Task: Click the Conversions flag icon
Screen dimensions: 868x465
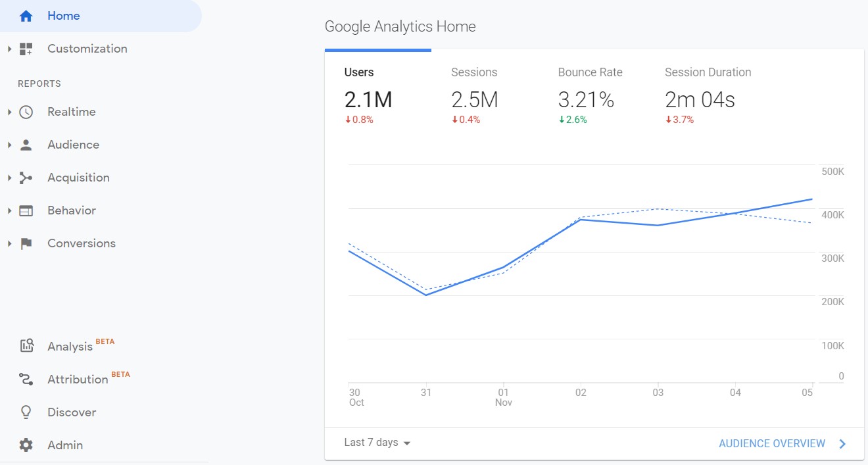Action: click(25, 243)
